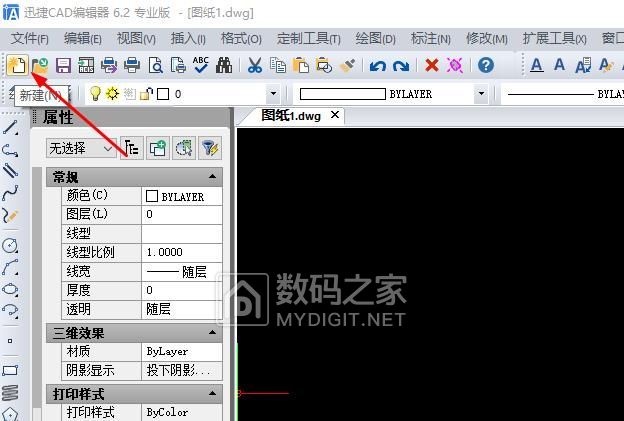This screenshot has width=624, height=421.
Task: Click the New drawing icon
Action: coord(17,65)
